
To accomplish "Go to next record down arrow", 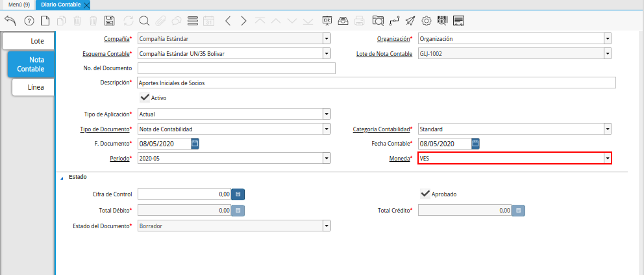I will point(292,21).
